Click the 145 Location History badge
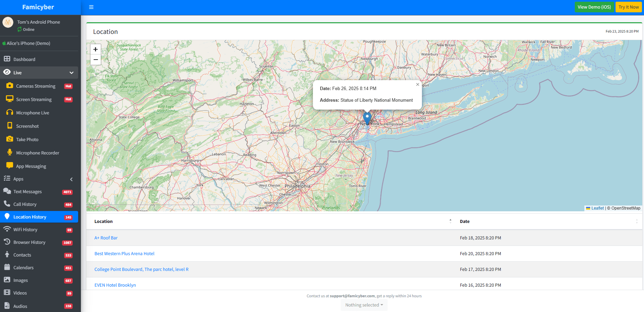This screenshot has height=312, width=644. pyautogui.click(x=68, y=217)
